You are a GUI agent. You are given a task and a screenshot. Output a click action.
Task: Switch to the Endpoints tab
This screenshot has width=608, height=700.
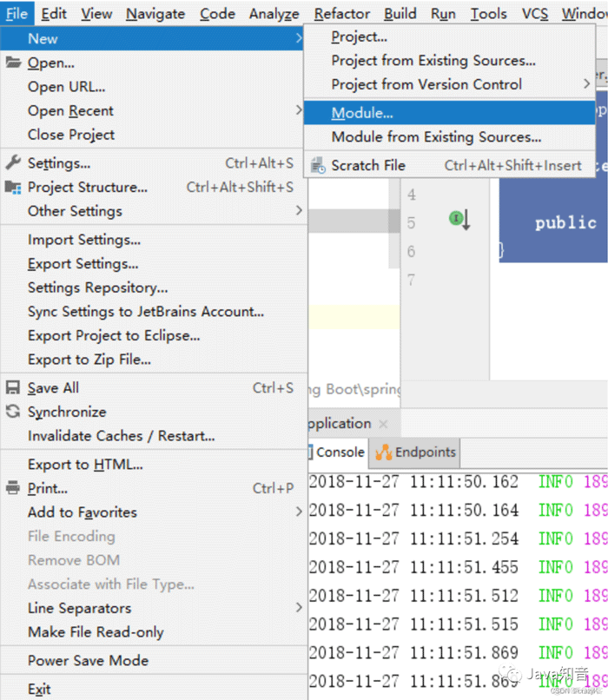pyautogui.click(x=415, y=452)
